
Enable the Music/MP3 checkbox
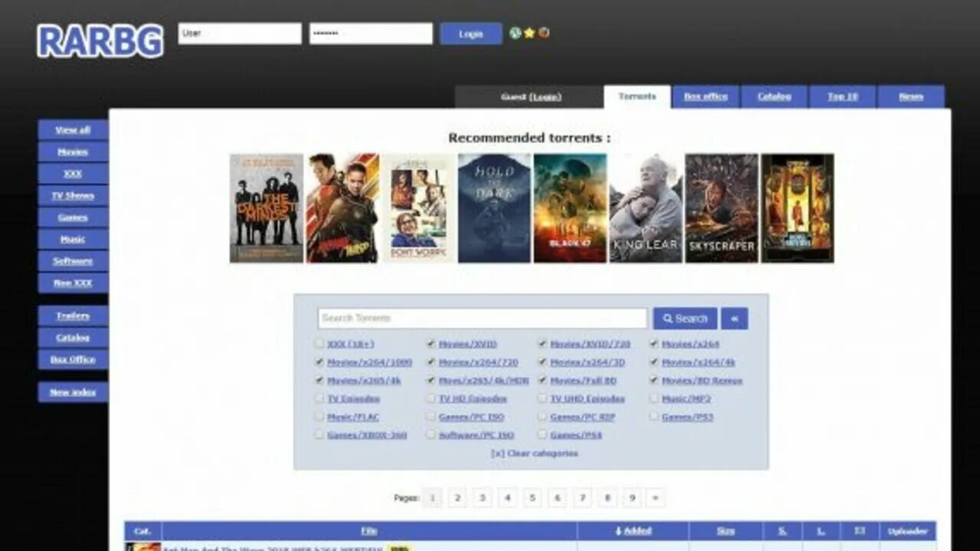(654, 399)
